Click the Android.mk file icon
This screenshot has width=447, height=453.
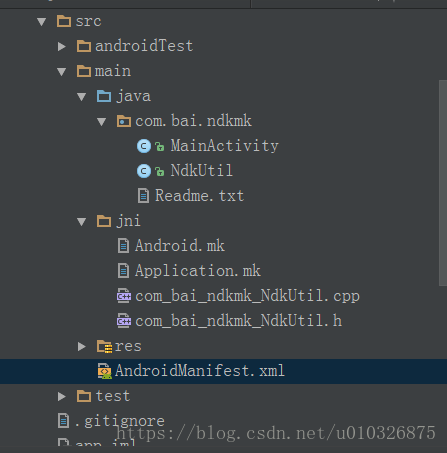pos(123,246)
